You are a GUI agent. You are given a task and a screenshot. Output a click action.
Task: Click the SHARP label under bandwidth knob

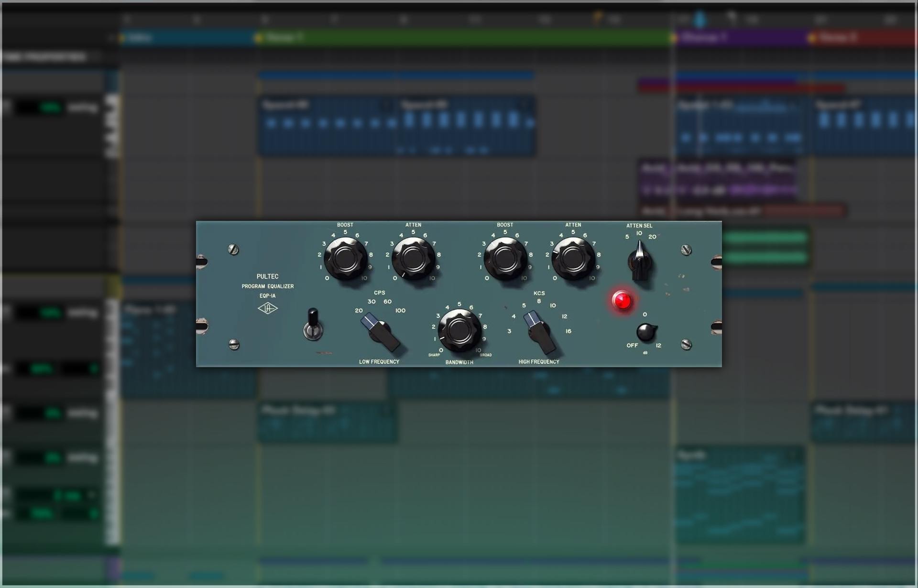pos(434,355)
